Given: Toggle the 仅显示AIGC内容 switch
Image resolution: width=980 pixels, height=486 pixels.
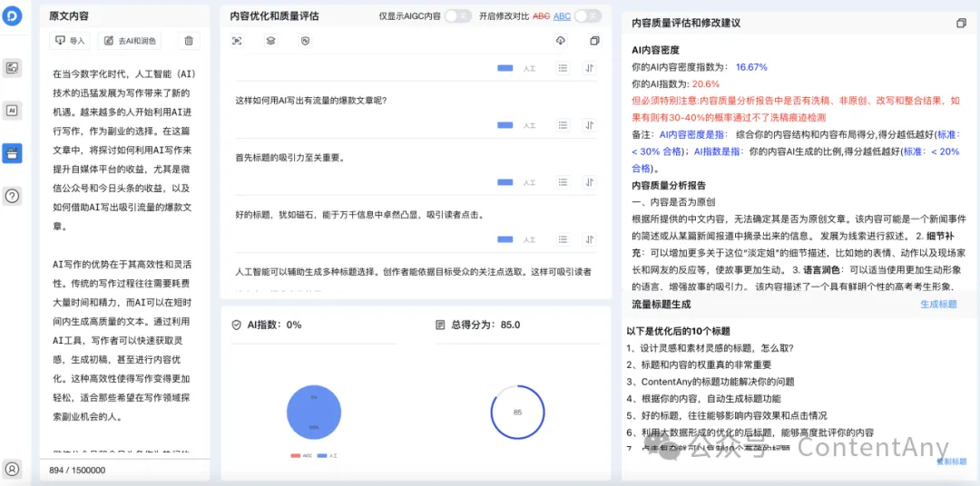Looking at the screenshot, I should (x=458, y=16).
